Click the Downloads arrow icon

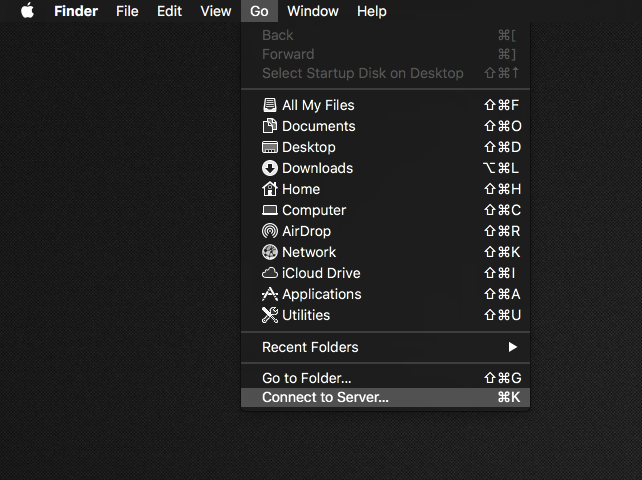(x=269, y=168)
